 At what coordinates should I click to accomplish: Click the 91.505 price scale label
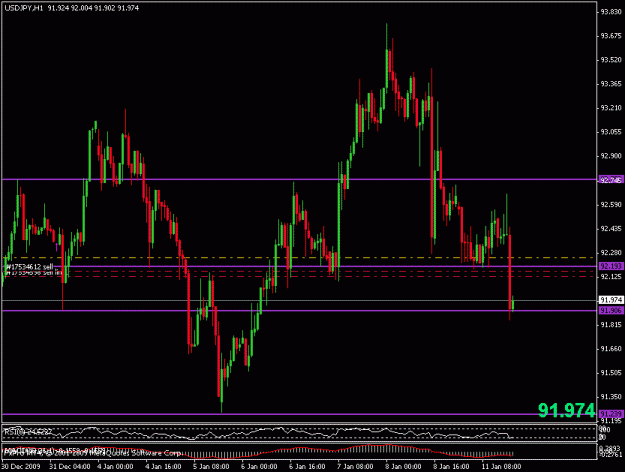tap(611, 373)
